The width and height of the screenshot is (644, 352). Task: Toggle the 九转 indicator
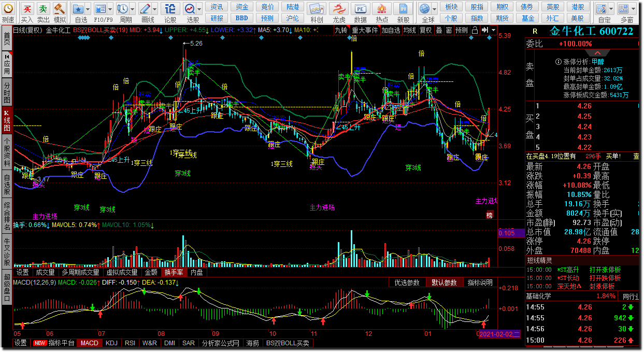pos(341,30)
